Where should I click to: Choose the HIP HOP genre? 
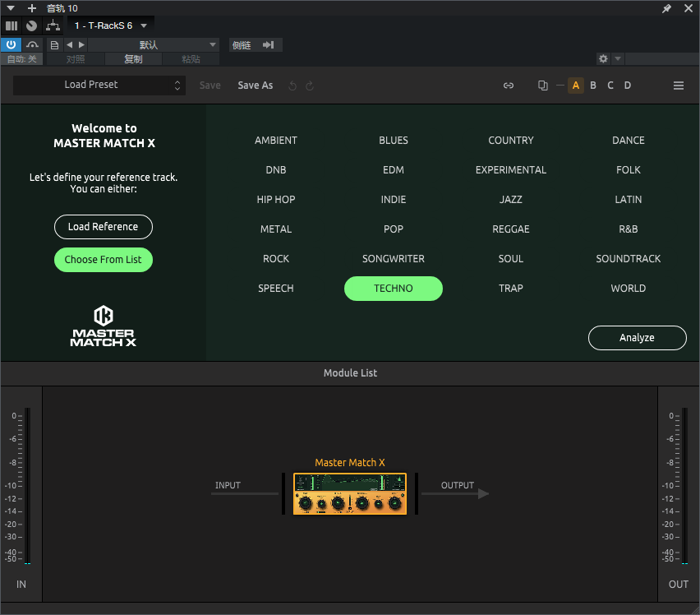click(x=276, y=200)
